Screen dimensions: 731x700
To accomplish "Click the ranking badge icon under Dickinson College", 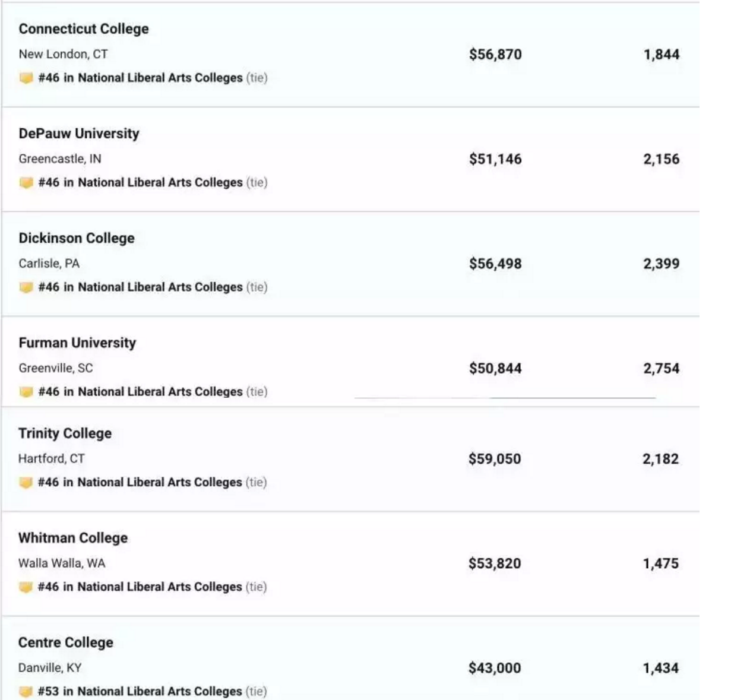I will tap(26, 287).
